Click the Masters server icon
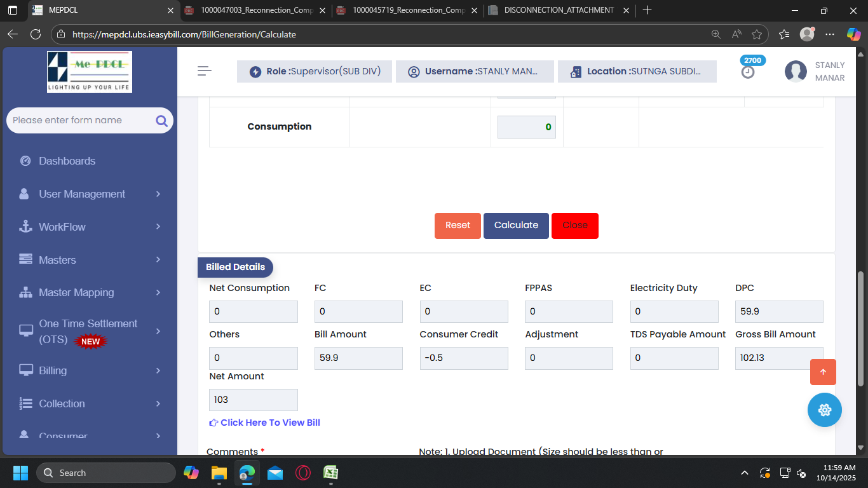 click(x=25, y=259)
